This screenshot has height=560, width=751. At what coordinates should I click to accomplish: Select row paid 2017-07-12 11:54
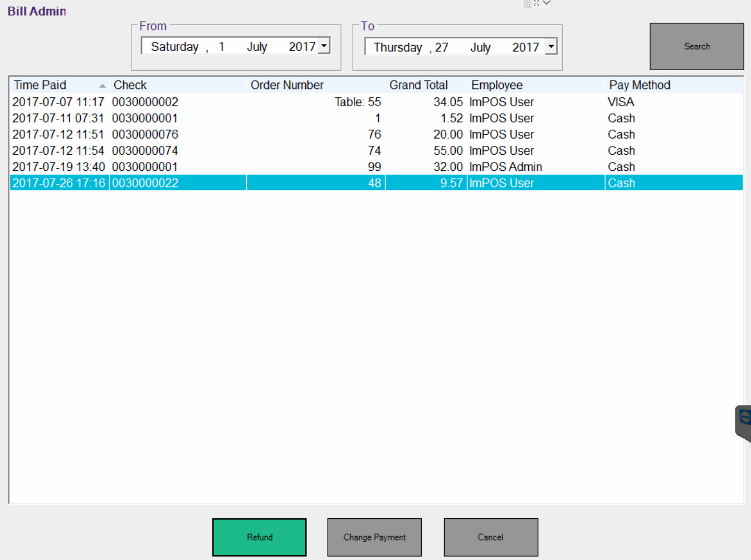coord(376,150)
